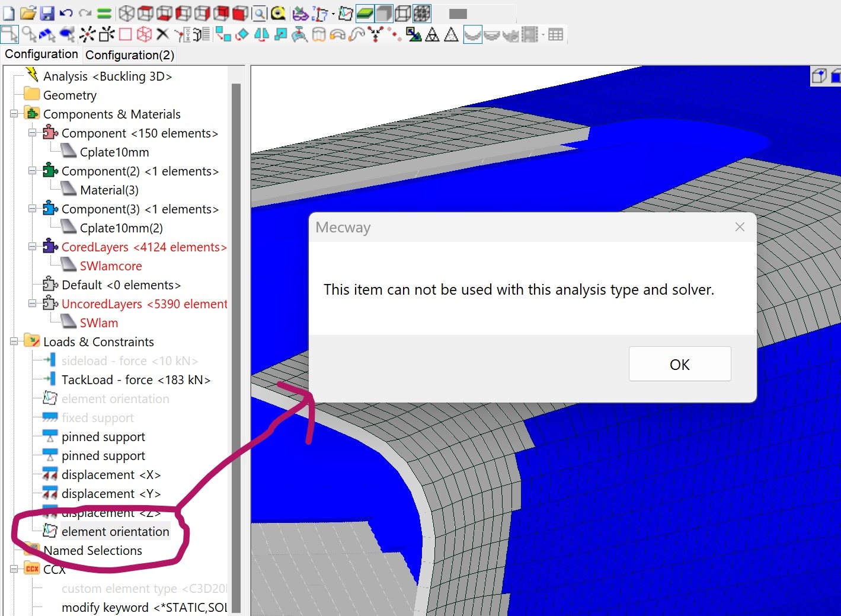This screenshot has width=841, height=616.
Task: Click OK in Mecway dialog
Action: coord(680,364)
